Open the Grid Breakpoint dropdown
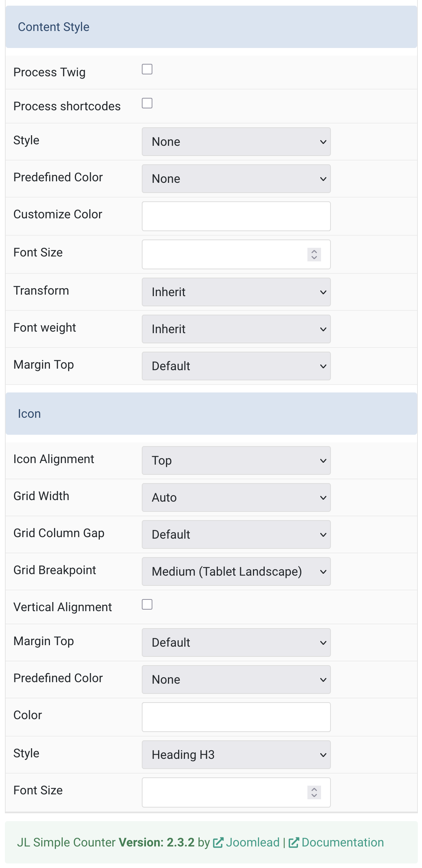Image resolution: width=422 pixels, height=868 pixels. 236,571
